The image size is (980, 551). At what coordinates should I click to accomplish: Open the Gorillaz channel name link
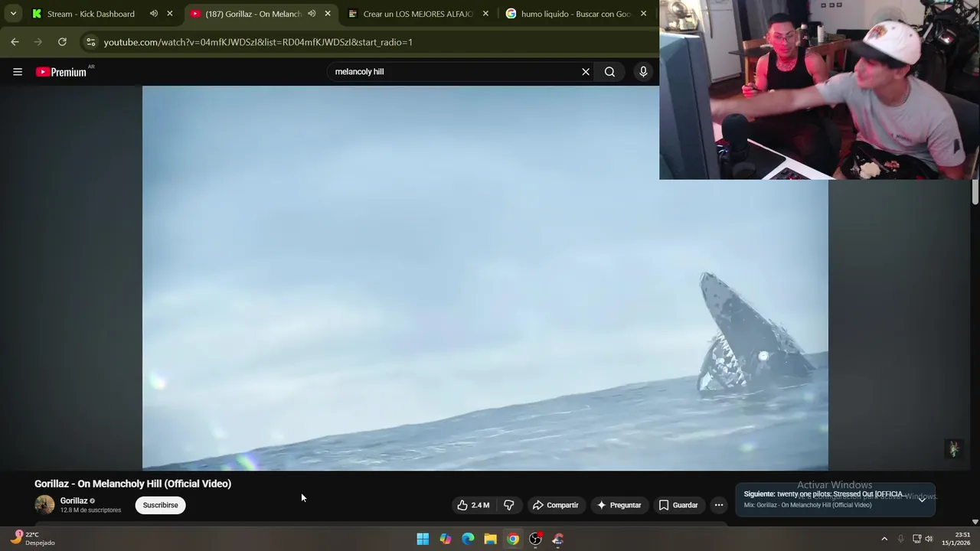coord(73,501)
